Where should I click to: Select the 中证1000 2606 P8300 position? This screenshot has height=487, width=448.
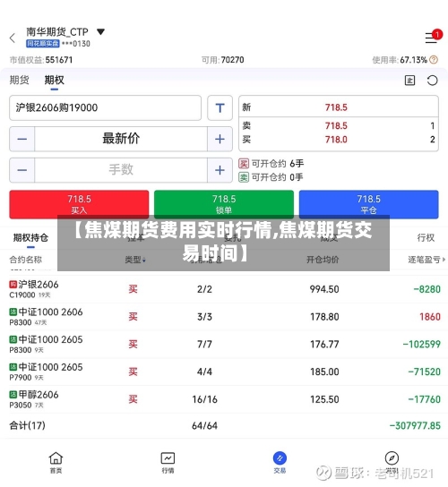[x=224, y=317]
